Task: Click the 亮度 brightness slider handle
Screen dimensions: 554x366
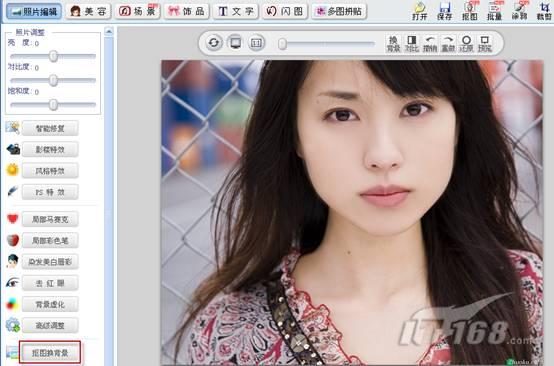Action: pos(53,56)
